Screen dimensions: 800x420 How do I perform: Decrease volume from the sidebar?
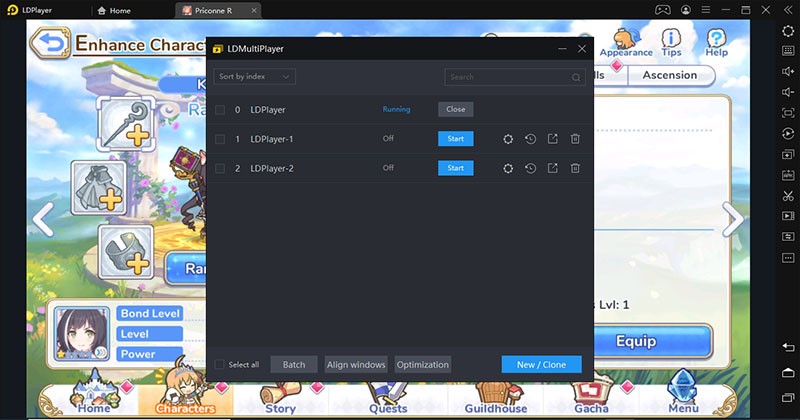[x=788, y=92]
